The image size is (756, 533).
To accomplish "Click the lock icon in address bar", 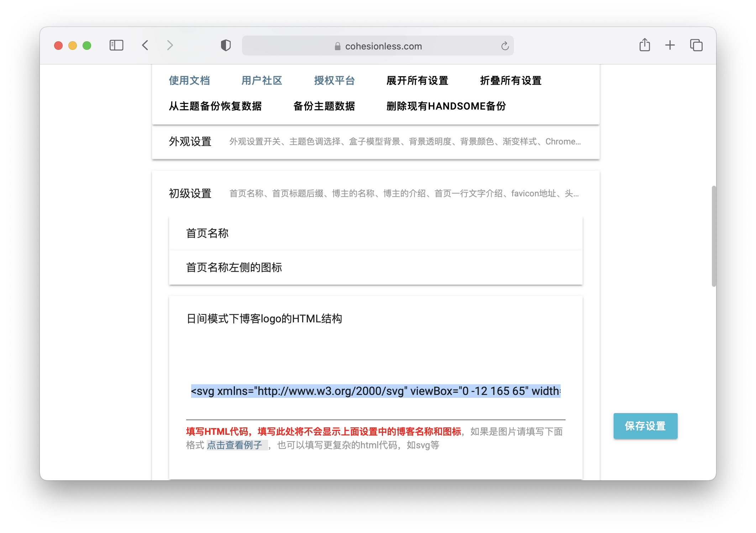I will pyautogui.click(x=337, y=46).
